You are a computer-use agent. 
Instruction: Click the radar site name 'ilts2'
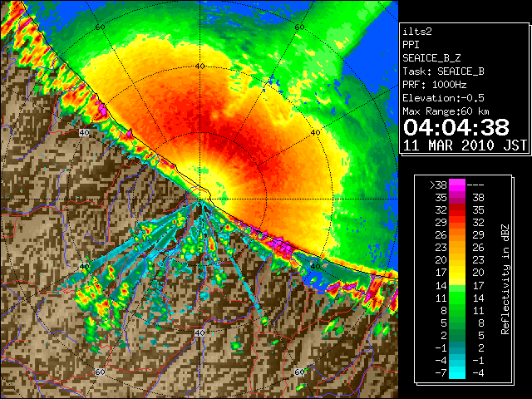pyautogui.click(x=417, y=32)
